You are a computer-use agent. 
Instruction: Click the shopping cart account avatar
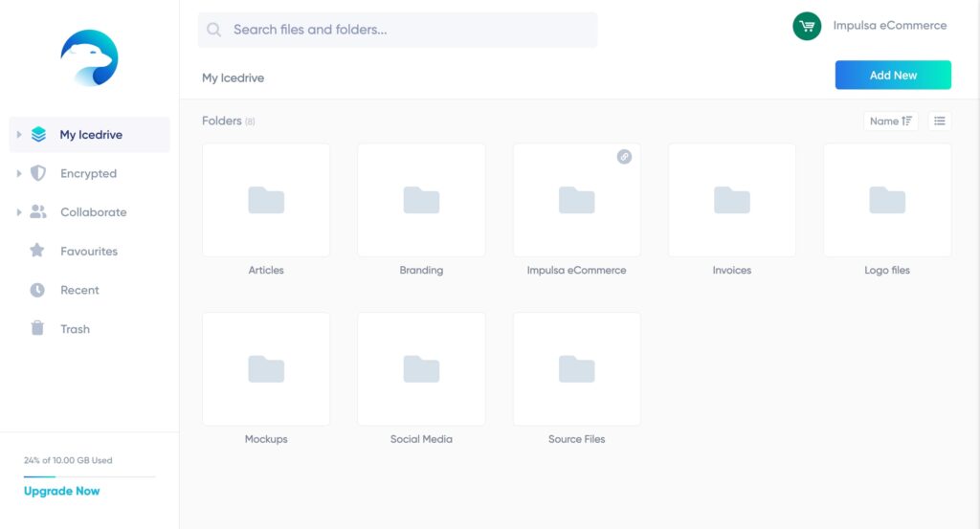point(807,26)
